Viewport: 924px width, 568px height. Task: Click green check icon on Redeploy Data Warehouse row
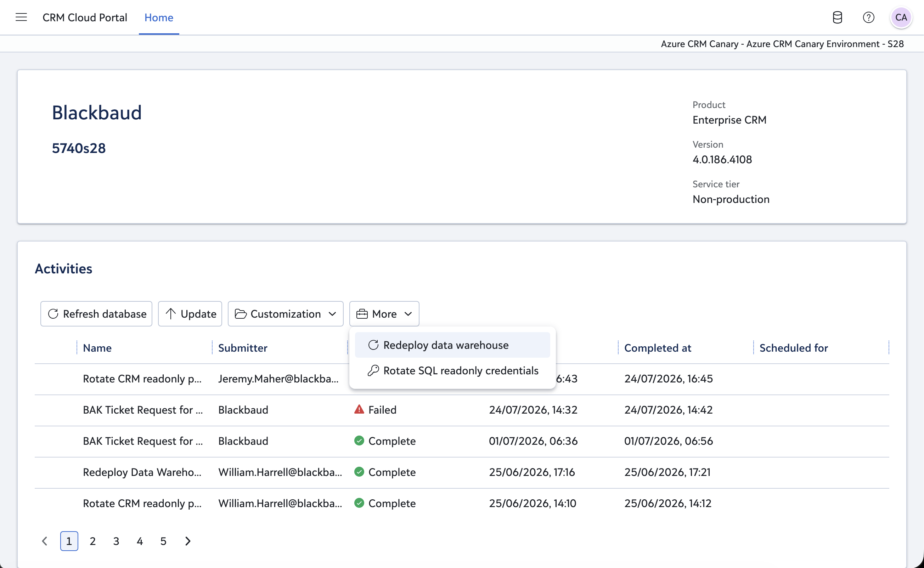[x=359, y=471]
